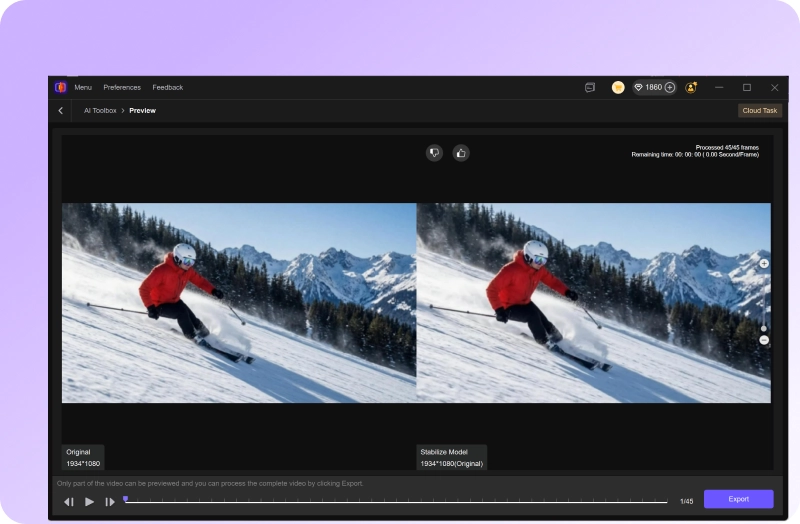This screenshot has width=800, height=524.
Task: Click the preview-only notice text
Action: point(210,483)
